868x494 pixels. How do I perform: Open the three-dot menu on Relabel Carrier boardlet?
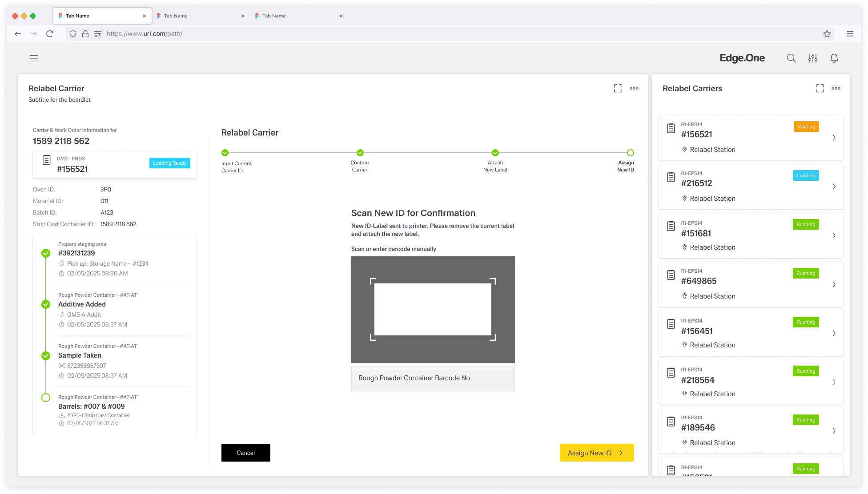[634, 88]
